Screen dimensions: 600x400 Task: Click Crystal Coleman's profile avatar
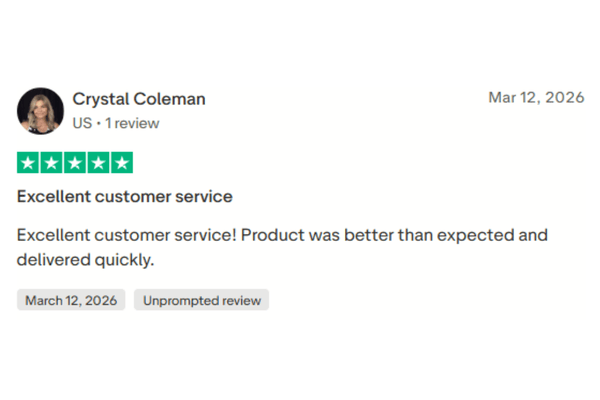click(41, 110)
